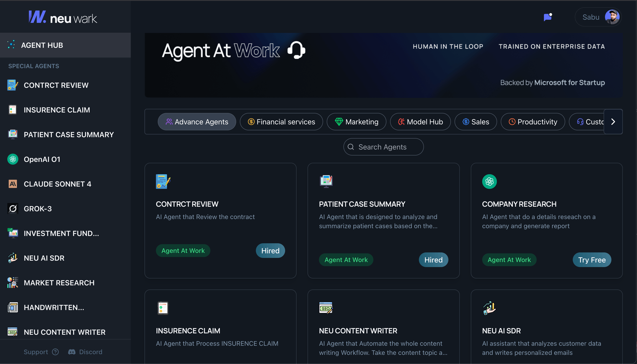Open INVESTMENT FUND... in the sidebar
Screen dimensions: 637x364
(61, 233)
